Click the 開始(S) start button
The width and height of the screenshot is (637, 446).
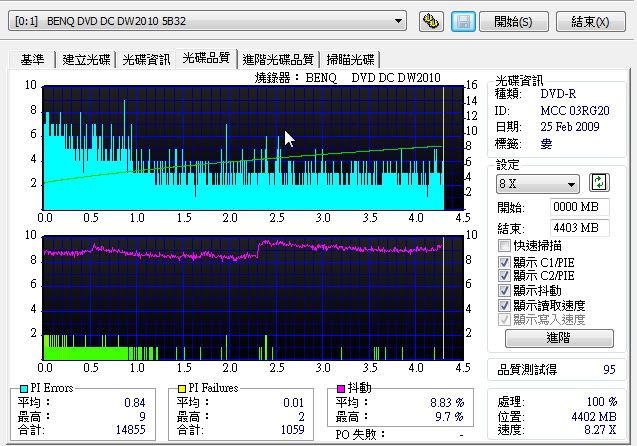(x=514, y=21)
